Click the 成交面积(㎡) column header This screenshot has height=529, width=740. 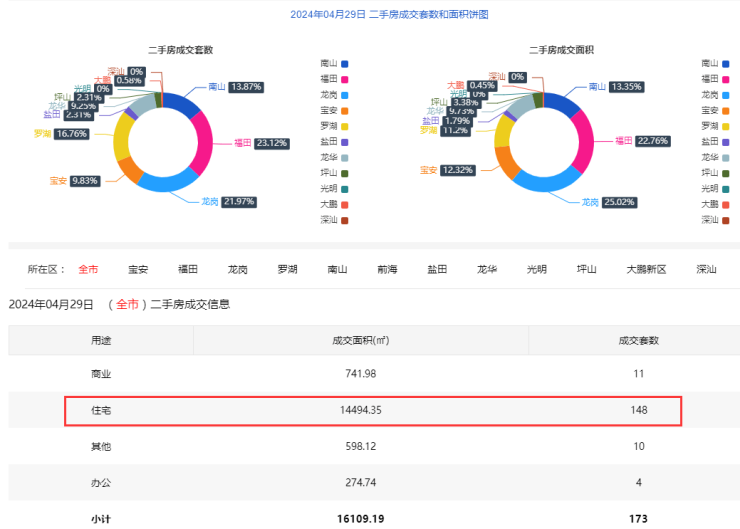click(360, 340)
